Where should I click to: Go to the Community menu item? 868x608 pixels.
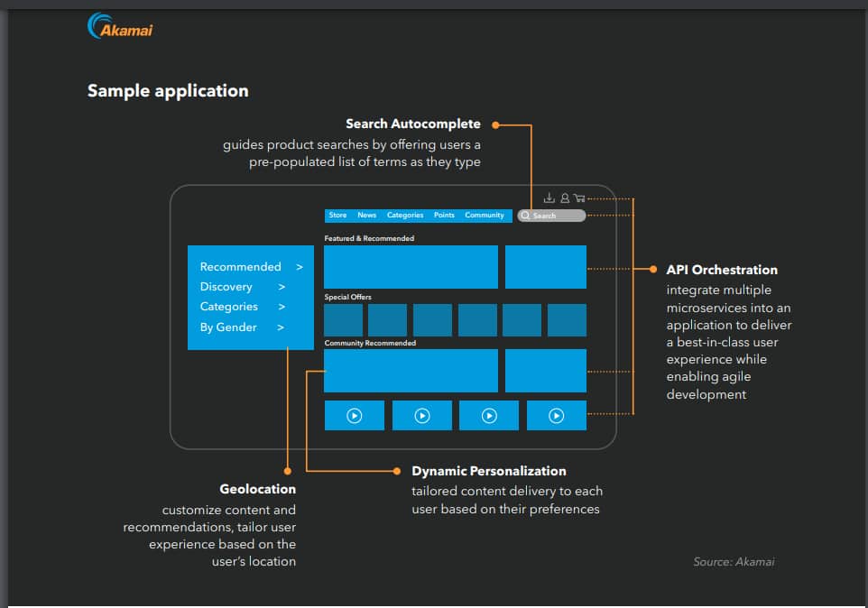[x=485, y=216]
